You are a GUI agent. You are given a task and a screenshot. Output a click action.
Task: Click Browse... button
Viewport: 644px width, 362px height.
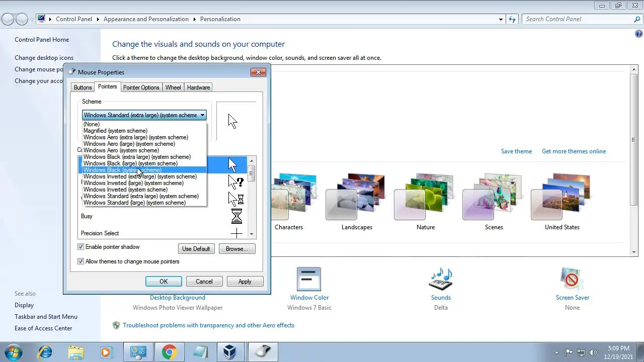click(x=237, y=249)
